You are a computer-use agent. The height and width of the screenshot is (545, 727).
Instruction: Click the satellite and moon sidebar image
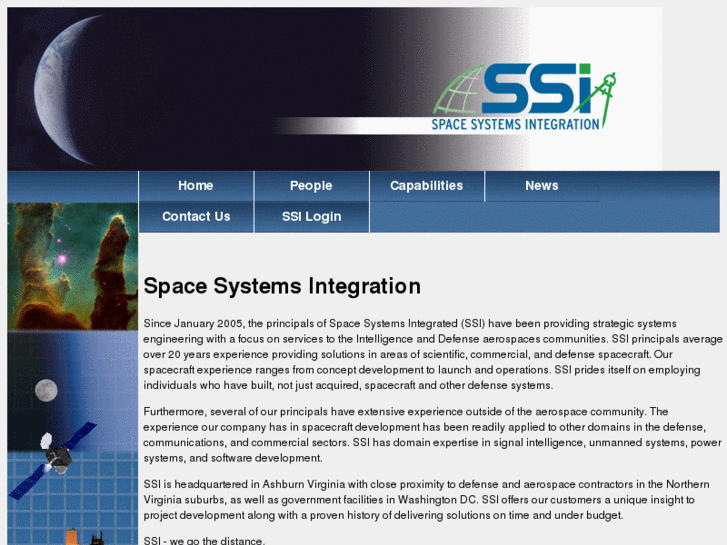pyautogui.click(x=73, y=438)
